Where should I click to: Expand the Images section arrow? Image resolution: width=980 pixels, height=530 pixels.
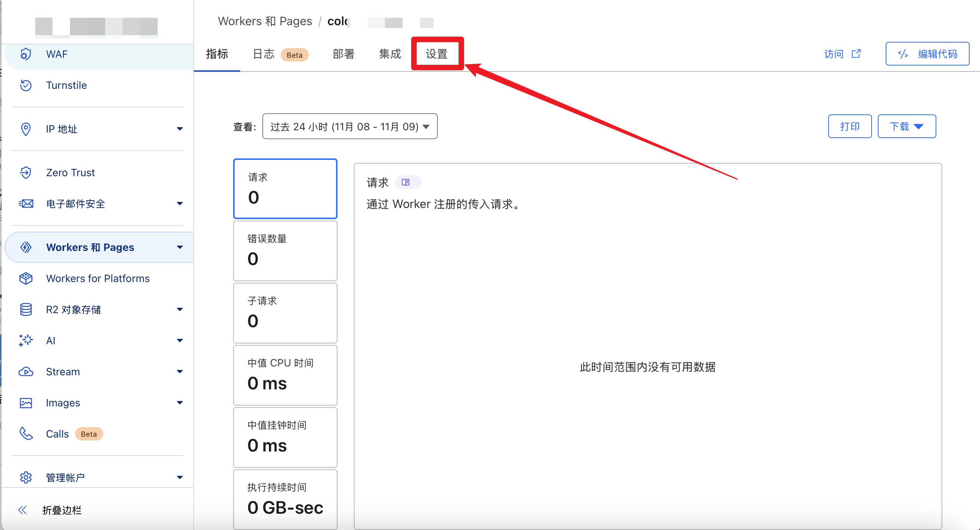(179, 403)
